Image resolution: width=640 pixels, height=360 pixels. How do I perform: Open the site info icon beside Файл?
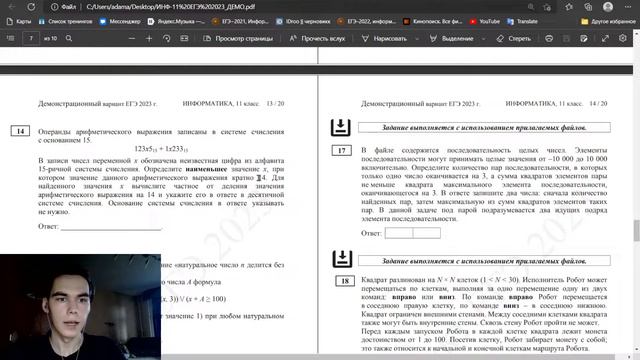(54, 7)
